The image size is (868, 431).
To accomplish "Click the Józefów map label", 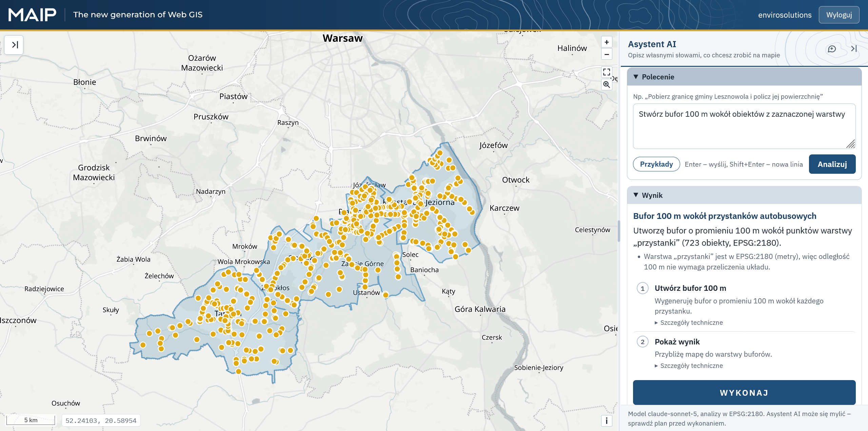I will click(493, 145).
